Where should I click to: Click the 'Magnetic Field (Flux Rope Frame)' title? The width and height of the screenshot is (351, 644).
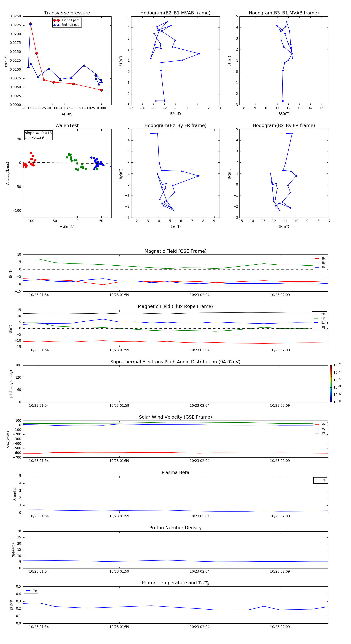[x=175, y=307]
